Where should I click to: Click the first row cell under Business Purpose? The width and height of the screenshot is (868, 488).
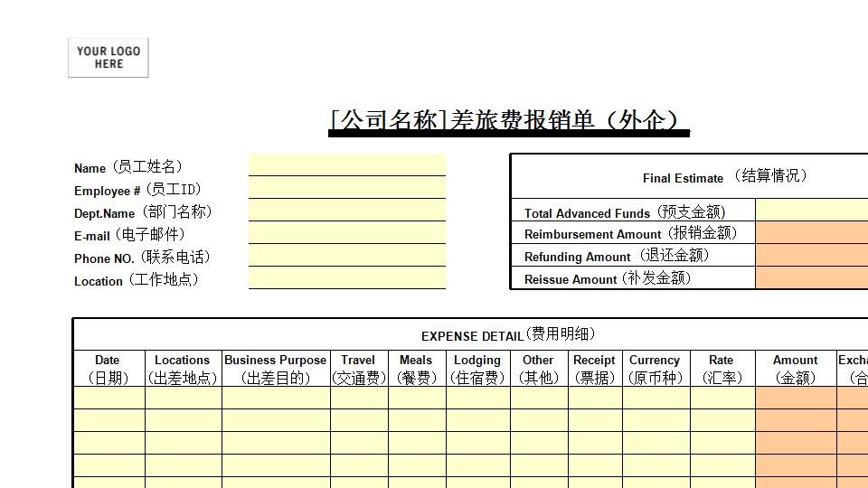tap(276, 398)
